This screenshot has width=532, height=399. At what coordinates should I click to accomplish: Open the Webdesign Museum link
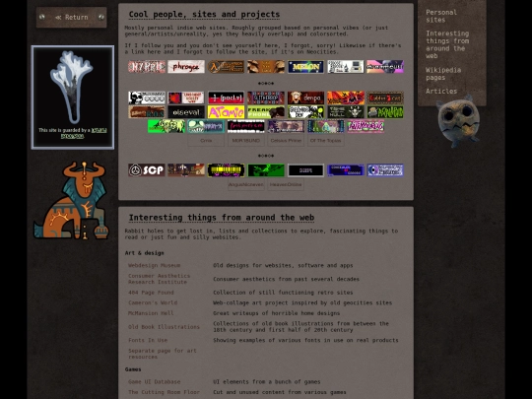(x=155, y=265)
